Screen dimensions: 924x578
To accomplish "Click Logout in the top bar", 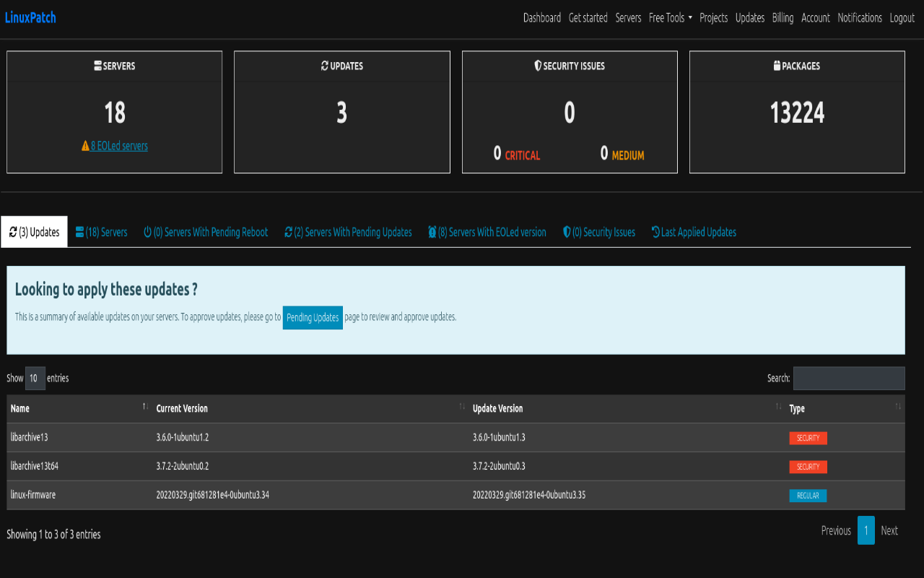I will [902, 18].
